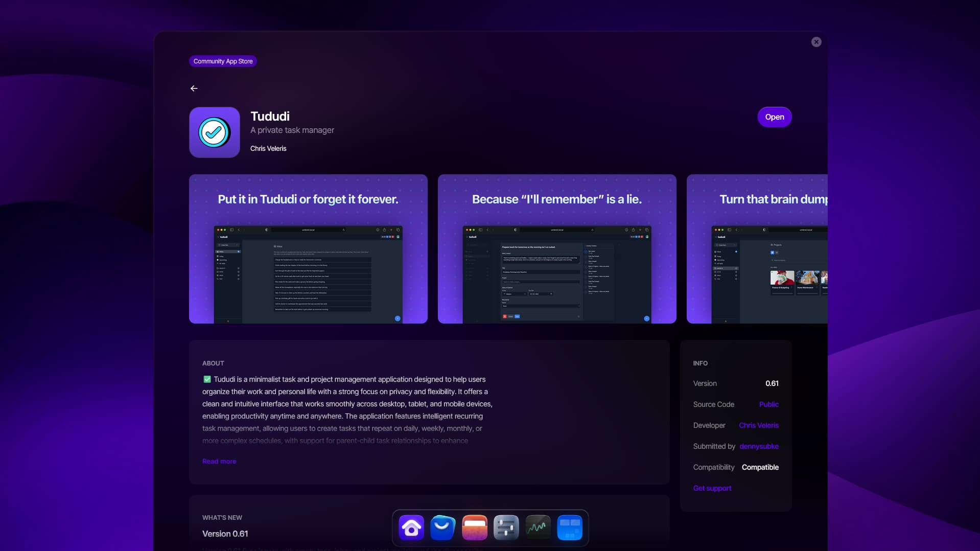Viewport: 980px width, 551px height.
Task: Open the Files icon in the dock
Action: pos(475,528)
